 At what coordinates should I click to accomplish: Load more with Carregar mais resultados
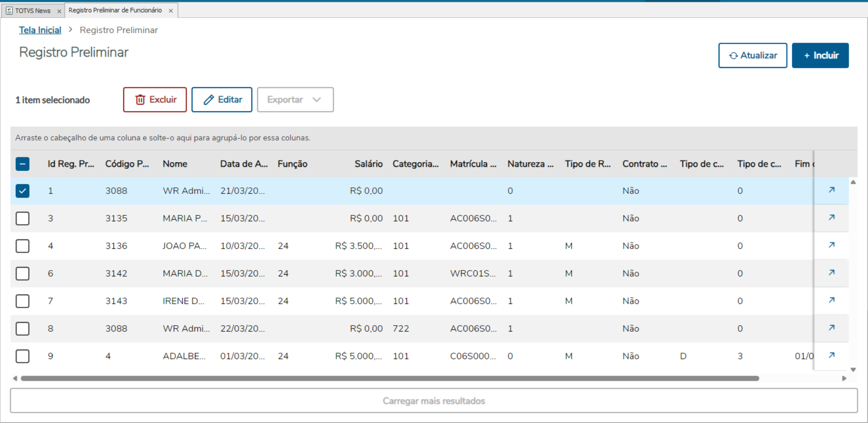[434, 401]
